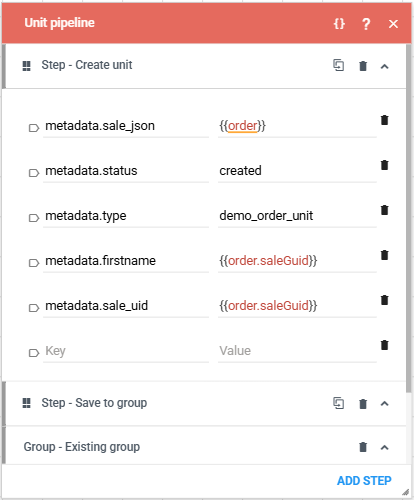Remove the metadata.type entry
Screen dimensions: 414x500
[x=385, y=210]
